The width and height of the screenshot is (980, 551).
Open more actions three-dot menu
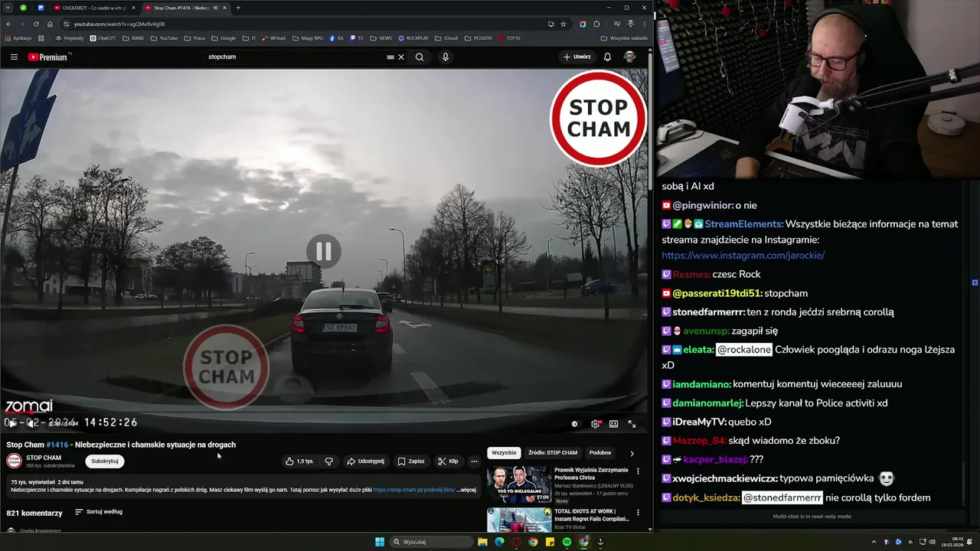(x=474, y=461)
